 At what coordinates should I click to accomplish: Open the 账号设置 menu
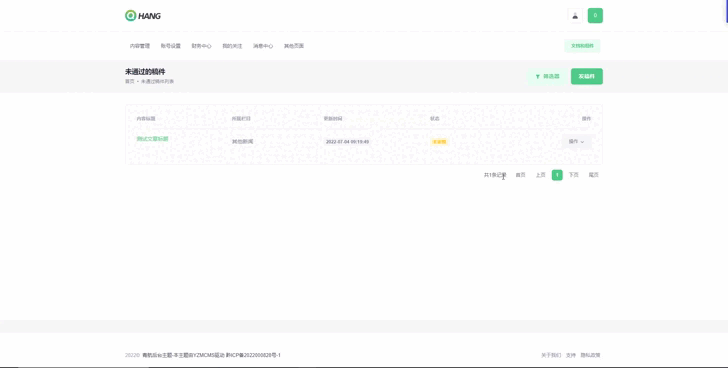(170, 46)
